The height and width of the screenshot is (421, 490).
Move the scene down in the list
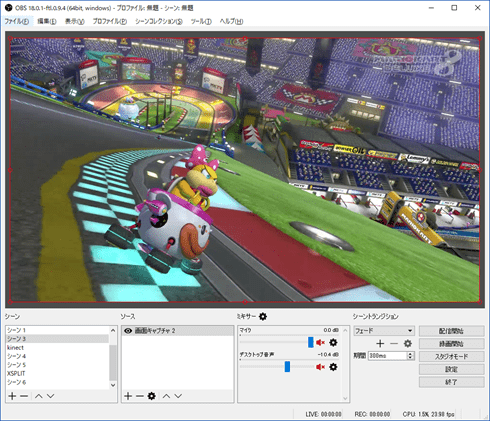pyautogui.click(x=50, y=396)
